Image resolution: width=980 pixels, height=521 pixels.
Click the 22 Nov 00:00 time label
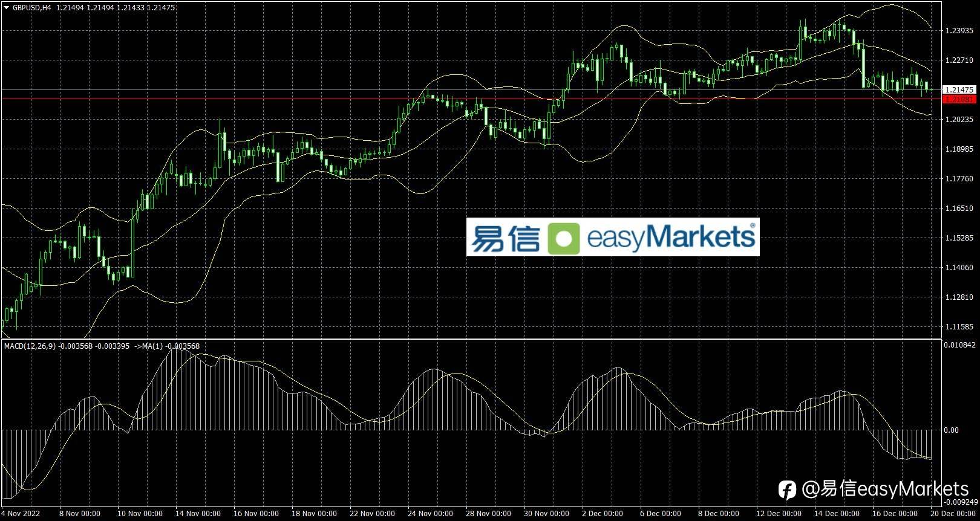[x=372, y=514]
